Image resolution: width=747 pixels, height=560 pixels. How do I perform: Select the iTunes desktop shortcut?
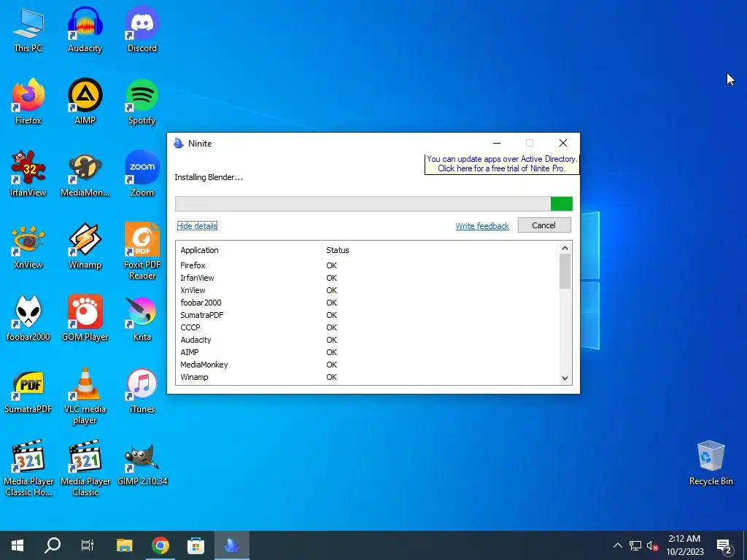click(x=142, y=391)
